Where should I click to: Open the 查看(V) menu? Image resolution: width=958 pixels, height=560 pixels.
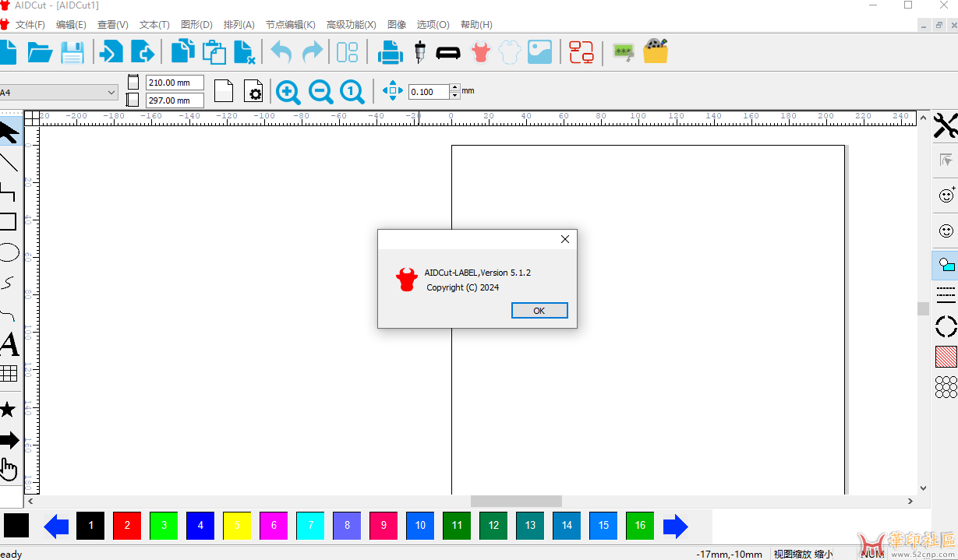[113, 25]
